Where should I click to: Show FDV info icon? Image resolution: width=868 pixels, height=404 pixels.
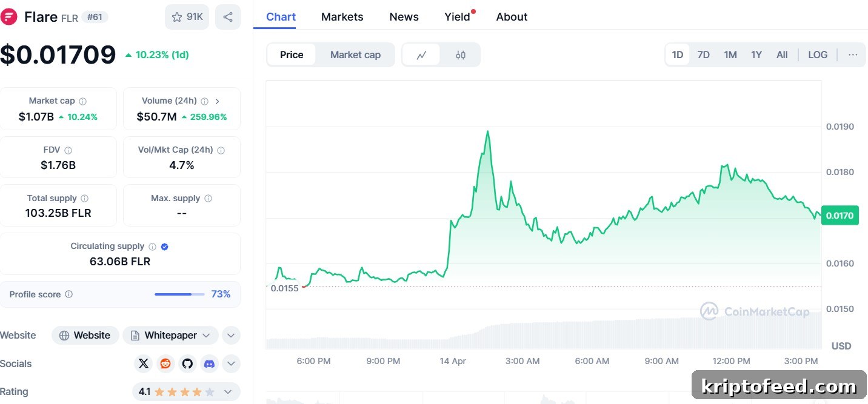click(68, 150)
